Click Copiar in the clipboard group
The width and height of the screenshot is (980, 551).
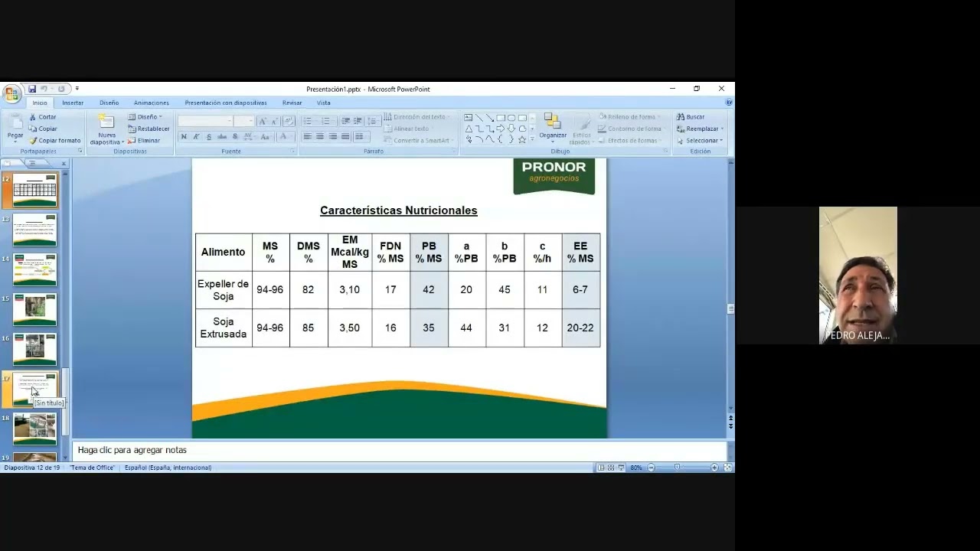click(x=43, y=129)
